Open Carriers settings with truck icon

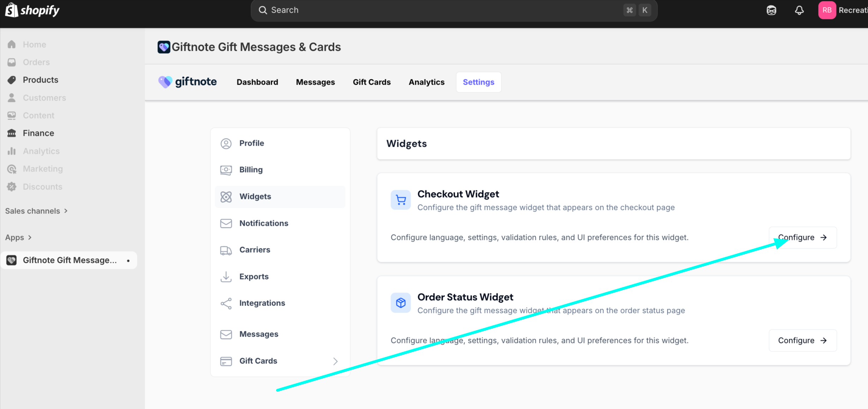254,250
